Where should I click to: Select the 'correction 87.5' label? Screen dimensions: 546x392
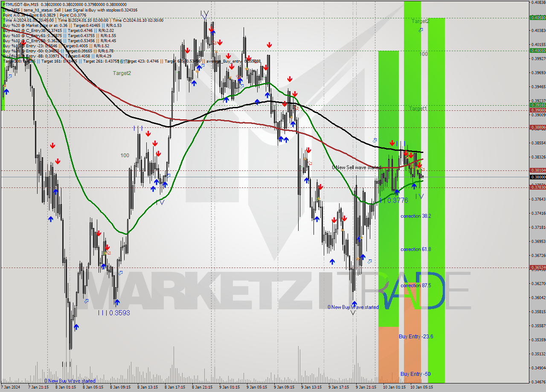tap(415, 285)
